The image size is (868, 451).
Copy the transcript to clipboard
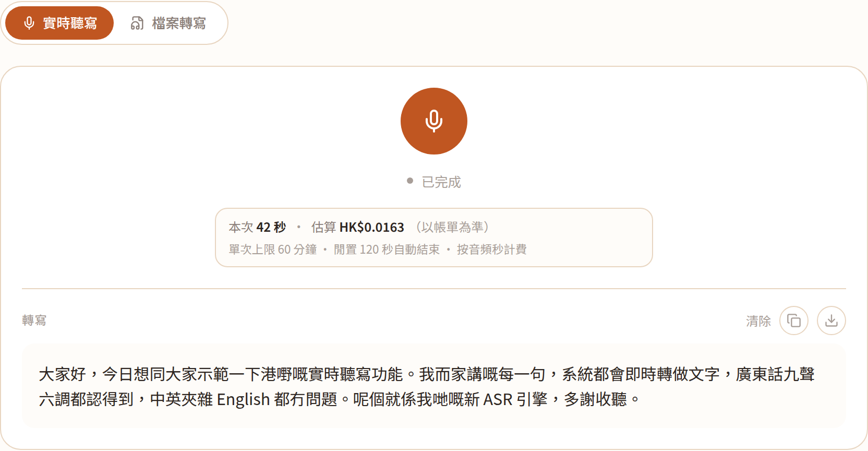[794, 321]
